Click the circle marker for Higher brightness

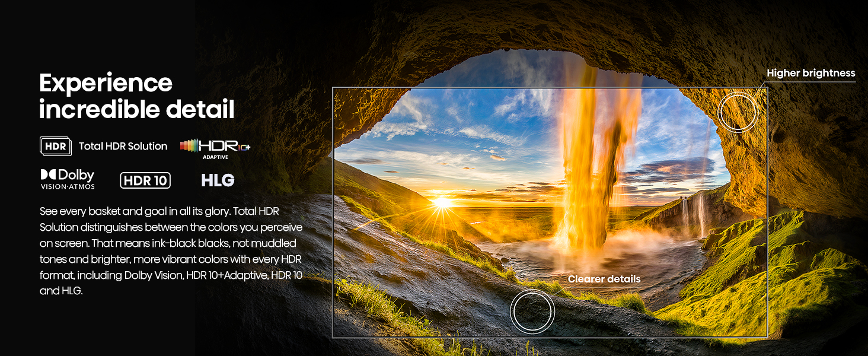tap(738, 112)
